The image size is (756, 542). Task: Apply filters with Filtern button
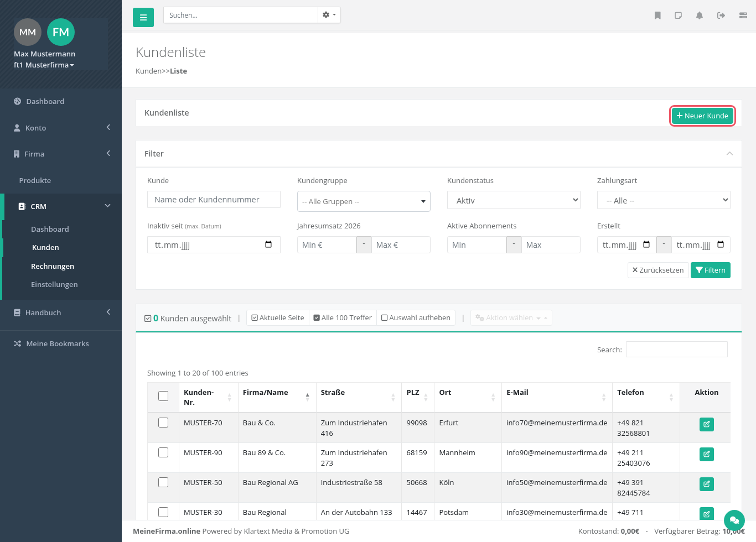[711, 270]
